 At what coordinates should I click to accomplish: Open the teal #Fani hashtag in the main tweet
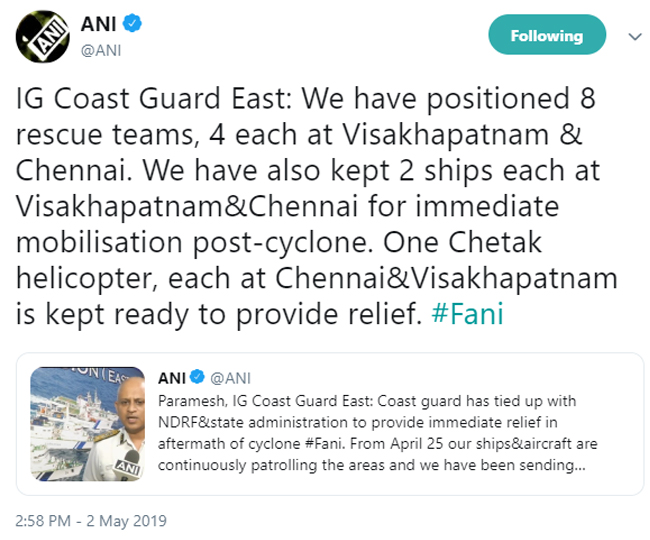click(467, 314)
